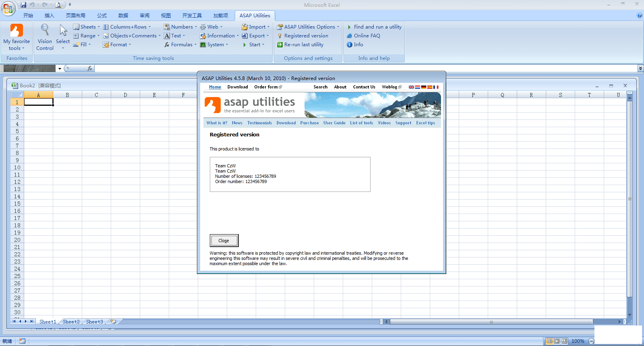The image size is (644, 346).
Task: Open the Select tools menu
Action: (63, 37)
